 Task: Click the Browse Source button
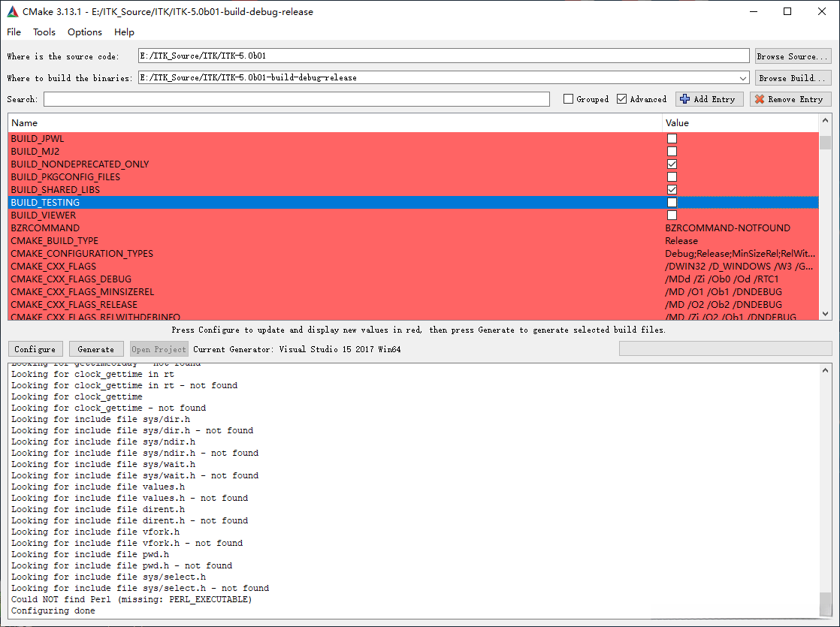tap(793, 56)
